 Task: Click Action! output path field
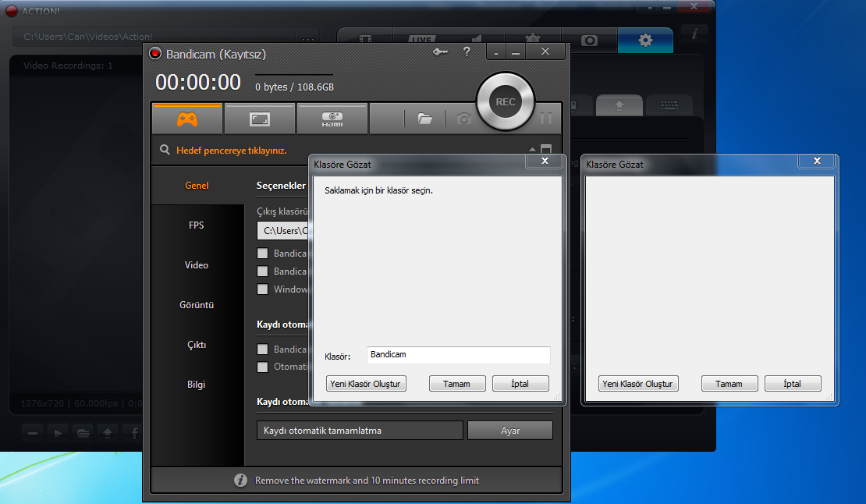pyautogui.click(x=154, y=36)
